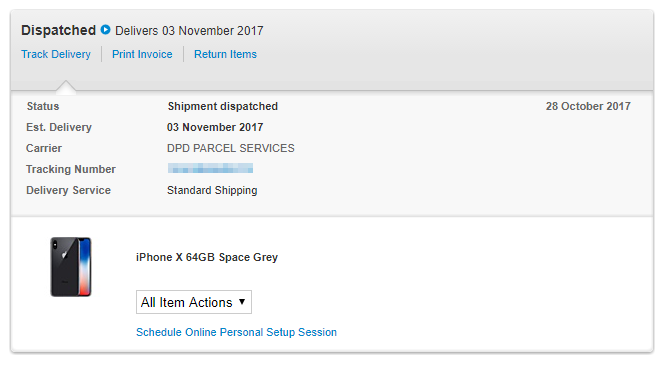Click the Carrier label
663x365 pixels.
44,148
